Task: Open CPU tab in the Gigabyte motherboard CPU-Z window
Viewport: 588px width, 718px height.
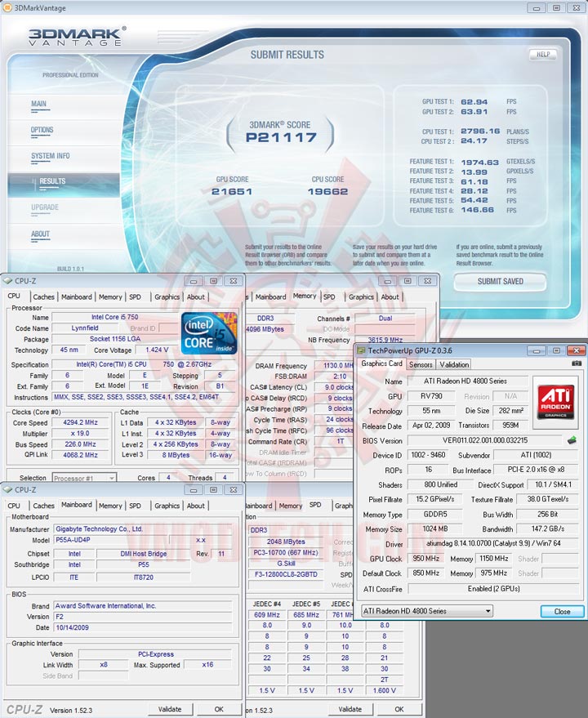Action: [14, 506]
